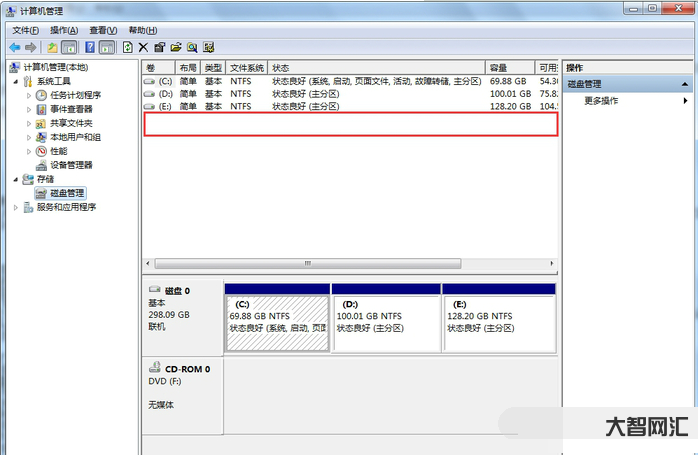Click the magnifier Explore toolbar icon
698x455 pixels.
click(191, 47)
